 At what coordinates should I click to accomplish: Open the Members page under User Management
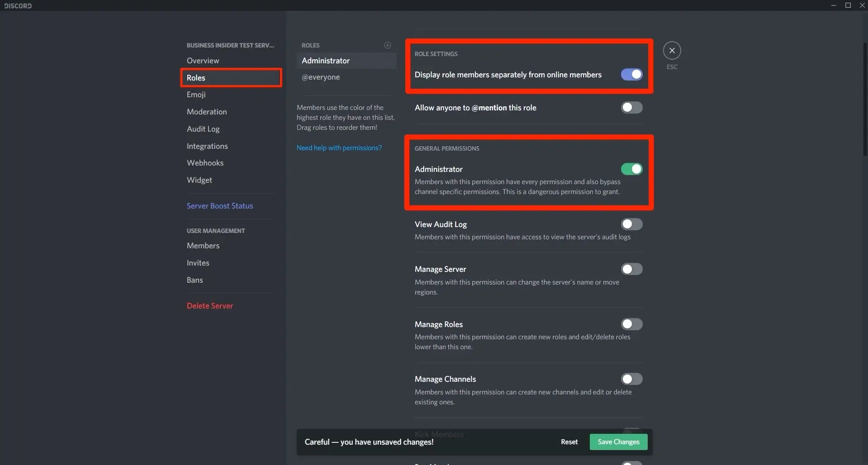(203, 245)
